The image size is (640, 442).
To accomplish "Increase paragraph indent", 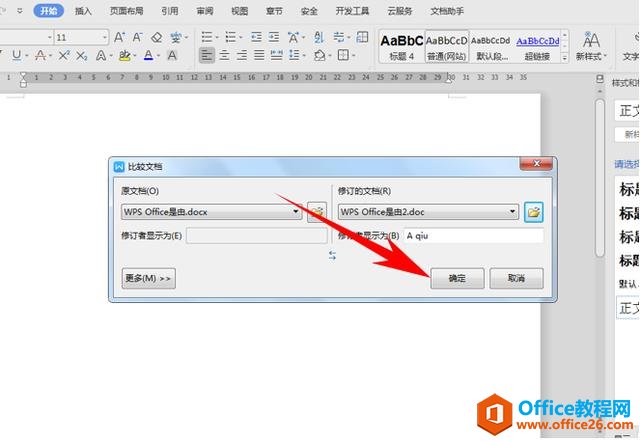I will tap(274, 37).
